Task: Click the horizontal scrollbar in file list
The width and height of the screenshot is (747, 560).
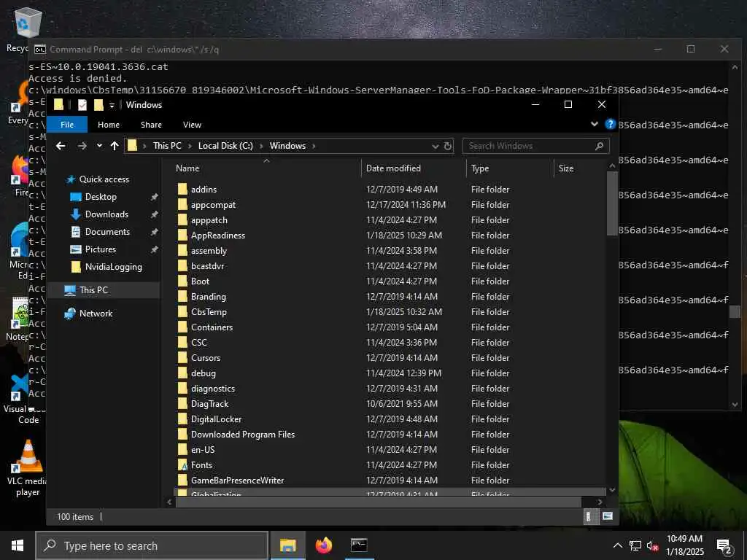Action: click(x=379, y=502)
